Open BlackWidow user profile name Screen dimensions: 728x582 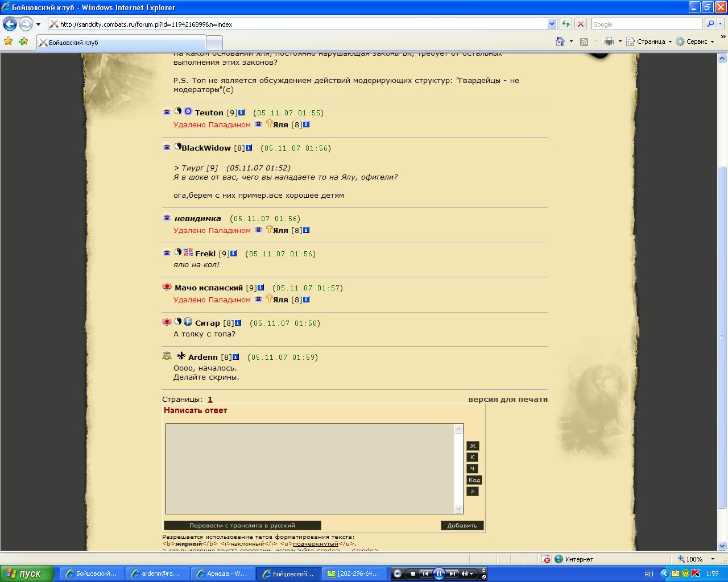click(206, 148)
